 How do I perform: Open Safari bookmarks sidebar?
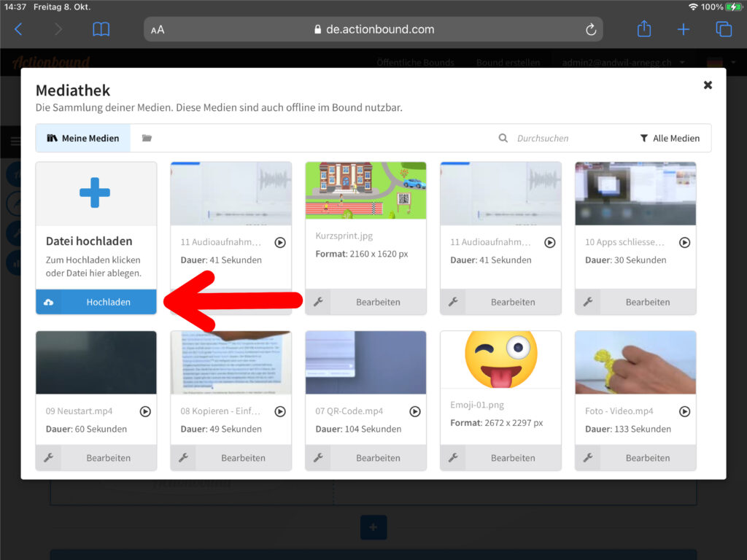point(101,29)
